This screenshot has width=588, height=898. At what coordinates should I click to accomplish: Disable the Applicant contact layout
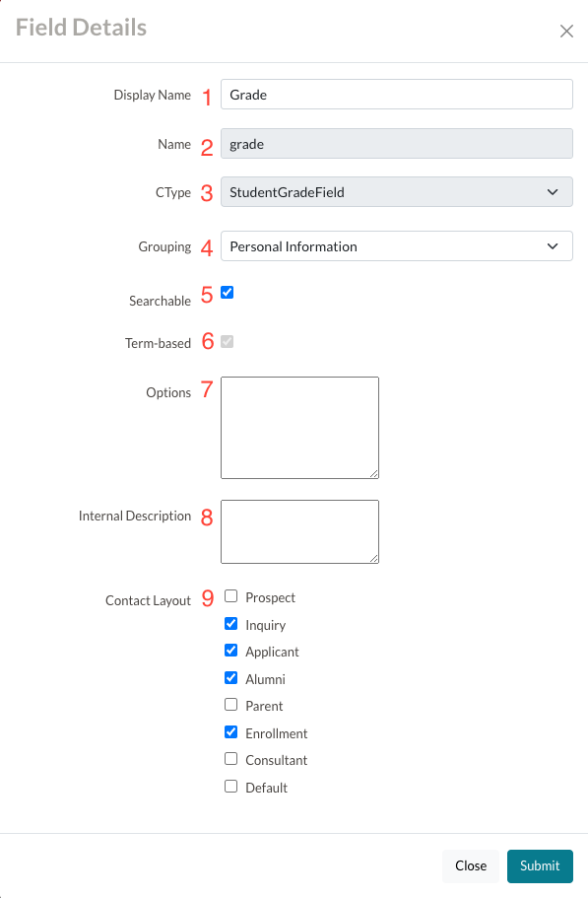(230, 650)
